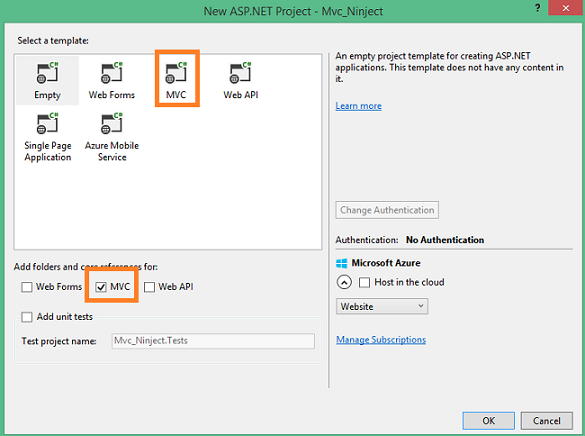
Task: Tick the Add unit tests checkbox
Action: (27, 317)
